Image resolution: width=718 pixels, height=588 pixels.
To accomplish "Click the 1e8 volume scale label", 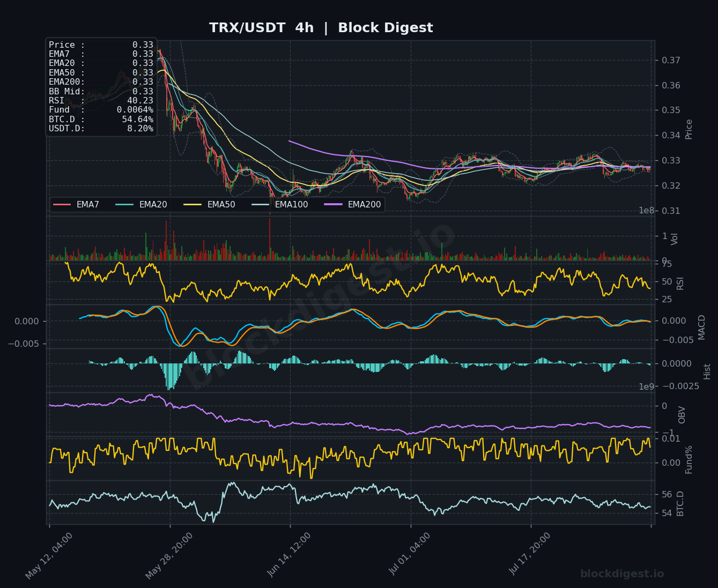I will coord(647,211).
